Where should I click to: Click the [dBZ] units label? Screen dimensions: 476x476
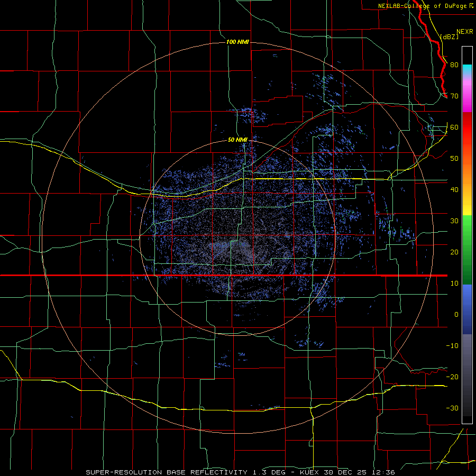pyautogui.click(x=449, y=36)
